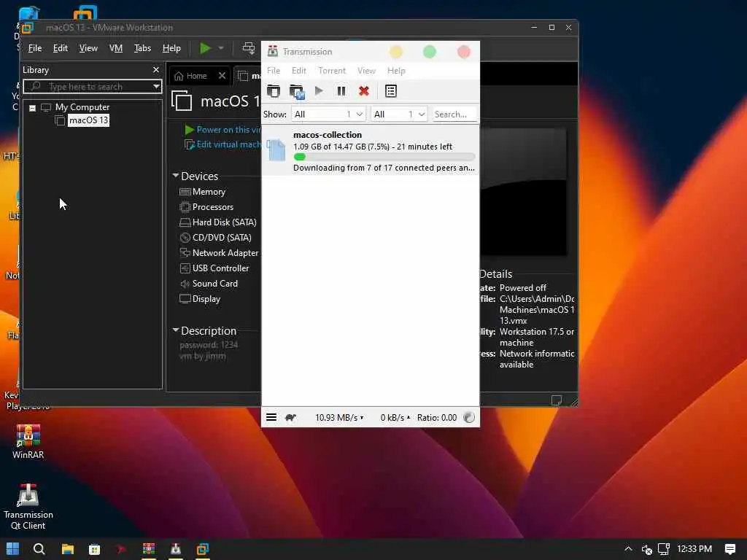Select the macos-collection torrent row
Viewport: 747px width, 560px height.
(370, 150)
